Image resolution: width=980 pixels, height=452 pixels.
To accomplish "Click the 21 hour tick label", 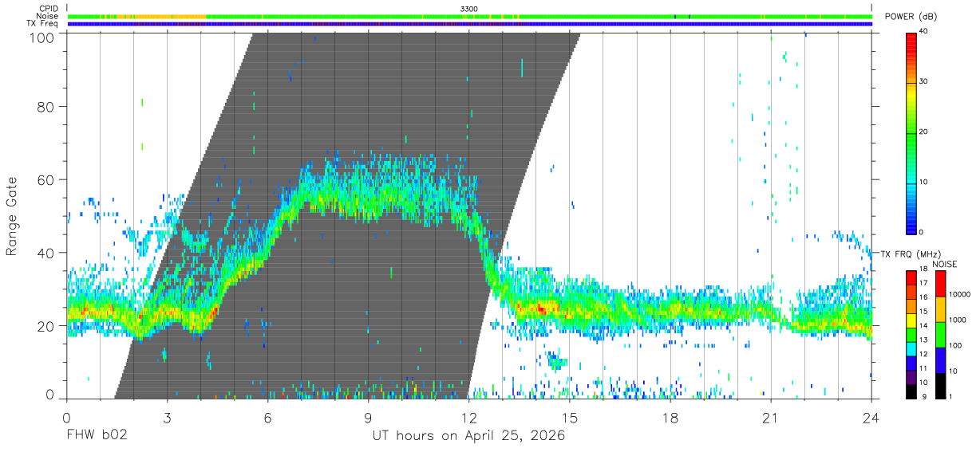I will (x=770, y=417).
